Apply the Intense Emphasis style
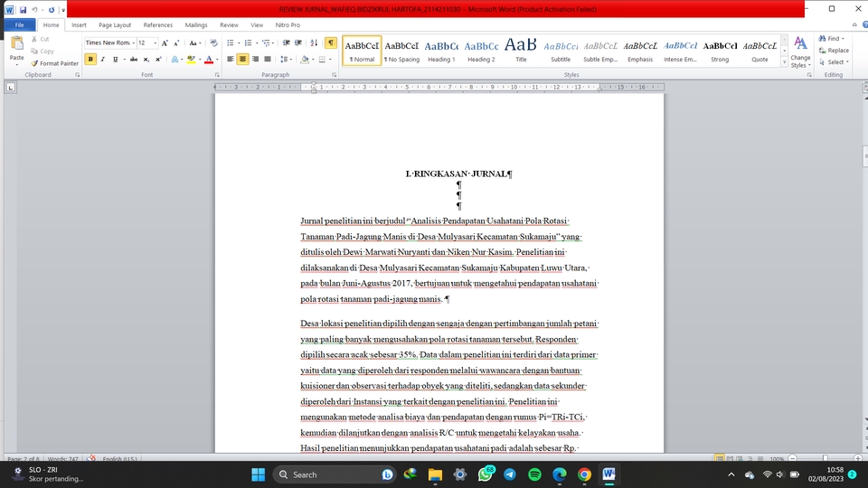This screenshot has width=868, height=488. pos(680,51)
